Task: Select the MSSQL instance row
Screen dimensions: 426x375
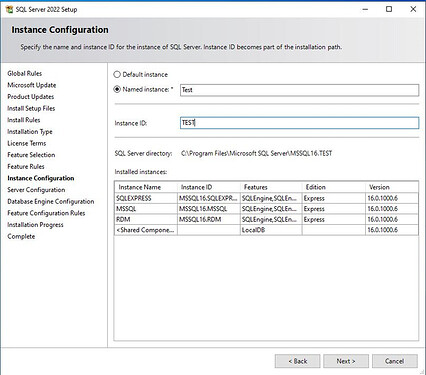Action: (266, 209)
